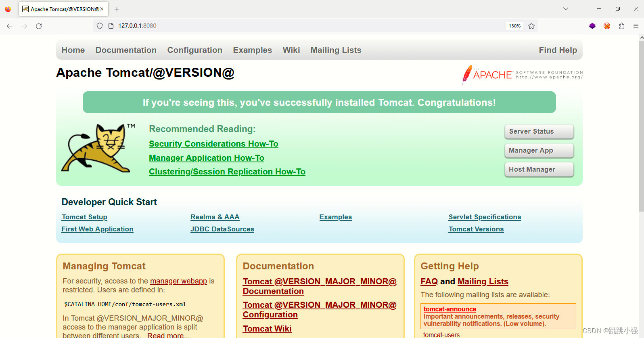Click the scrollbar up arrow
644x338 pixels.
(641, 37)
